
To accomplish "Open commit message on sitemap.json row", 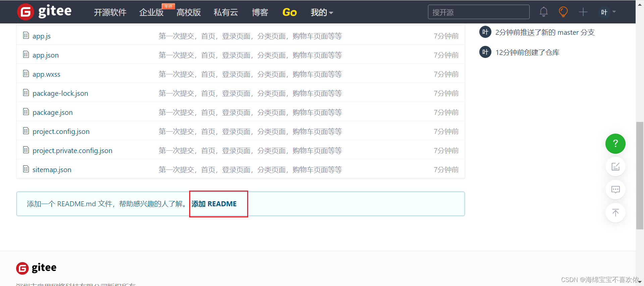I will 250,170.
